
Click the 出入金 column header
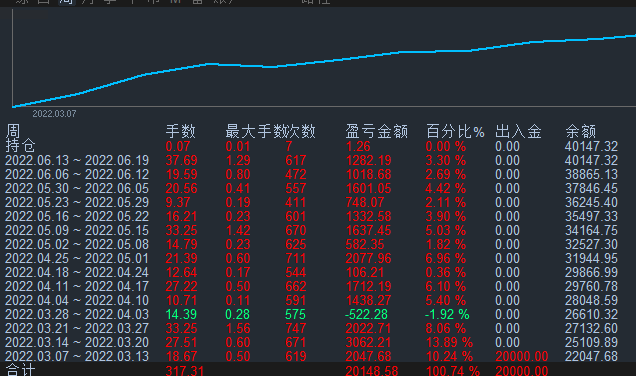[x=518, y=131]
